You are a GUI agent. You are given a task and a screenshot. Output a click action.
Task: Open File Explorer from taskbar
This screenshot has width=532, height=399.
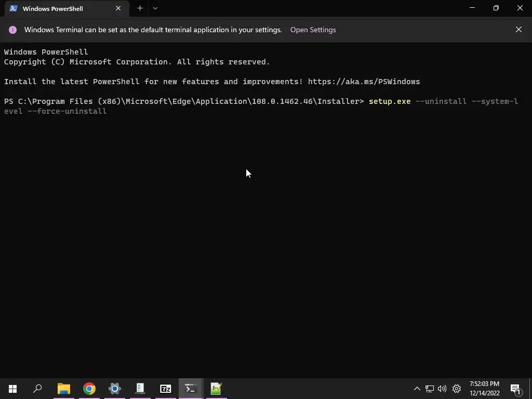(64, 389)
